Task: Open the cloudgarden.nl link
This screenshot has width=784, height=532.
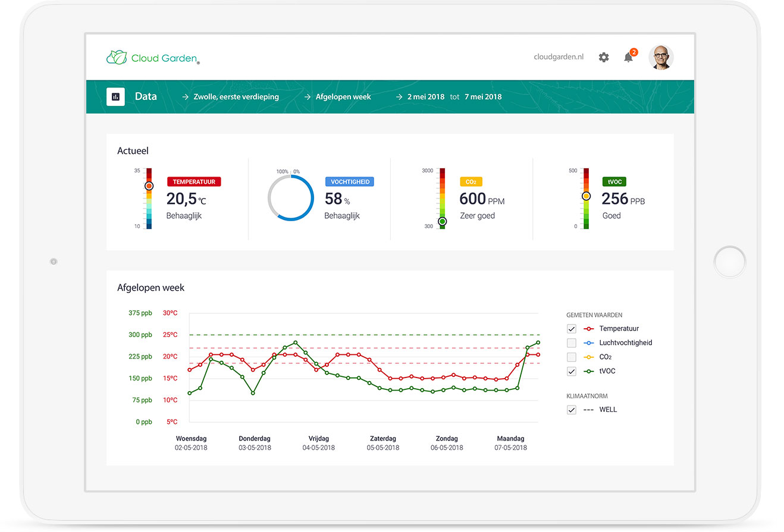Action: tap(559, 57)
